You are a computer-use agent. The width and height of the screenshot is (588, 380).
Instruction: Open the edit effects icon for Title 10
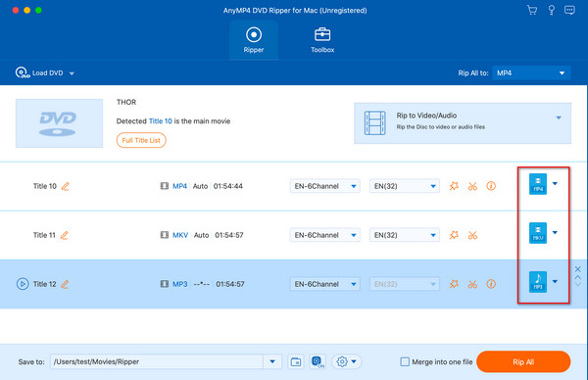click(454, 186)
